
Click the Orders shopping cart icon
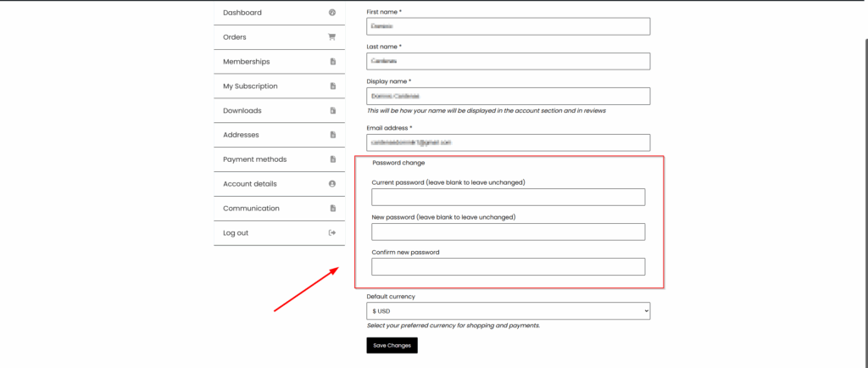(x=332, y=37)
